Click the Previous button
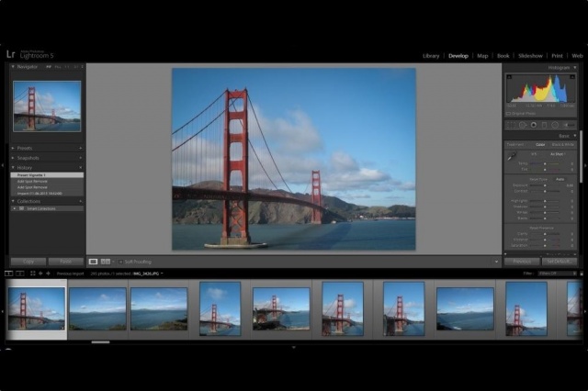The width and height of the screenshot is (588, 391). pyautogui.click(x=522, y=262)
